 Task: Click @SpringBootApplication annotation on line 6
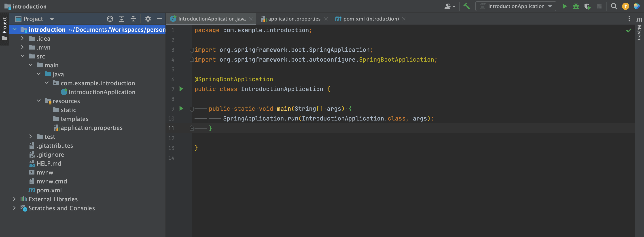[x=233, y=79]
